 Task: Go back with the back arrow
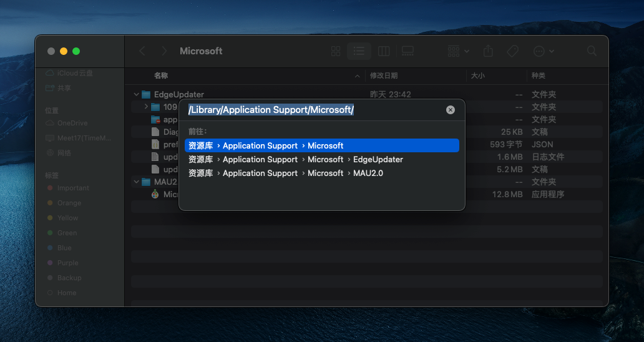click(142, 51)
